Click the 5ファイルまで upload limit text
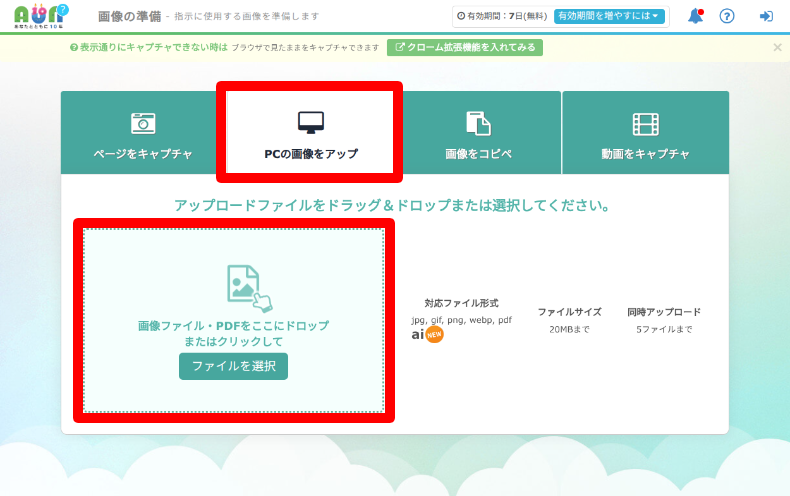Viewport: 790px width, 496px height. [x=664, y=329]
